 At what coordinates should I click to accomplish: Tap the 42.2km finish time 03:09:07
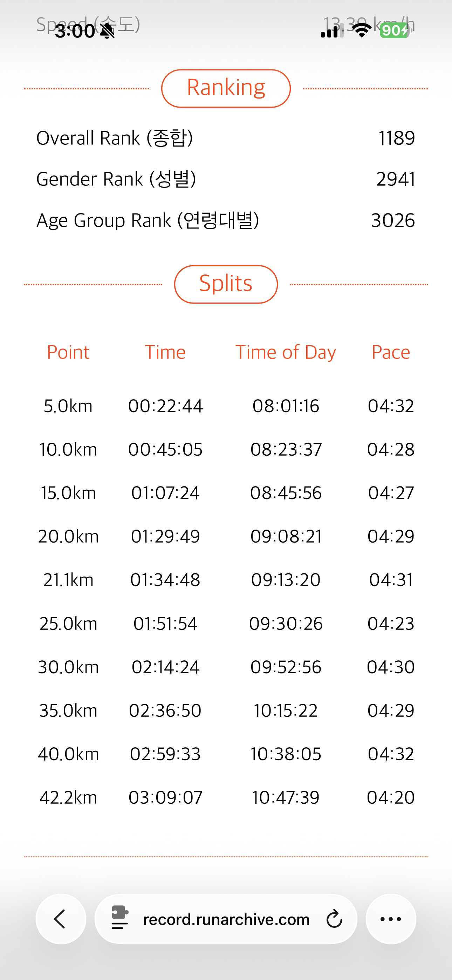pyautogui.click(x=165, y=797)
